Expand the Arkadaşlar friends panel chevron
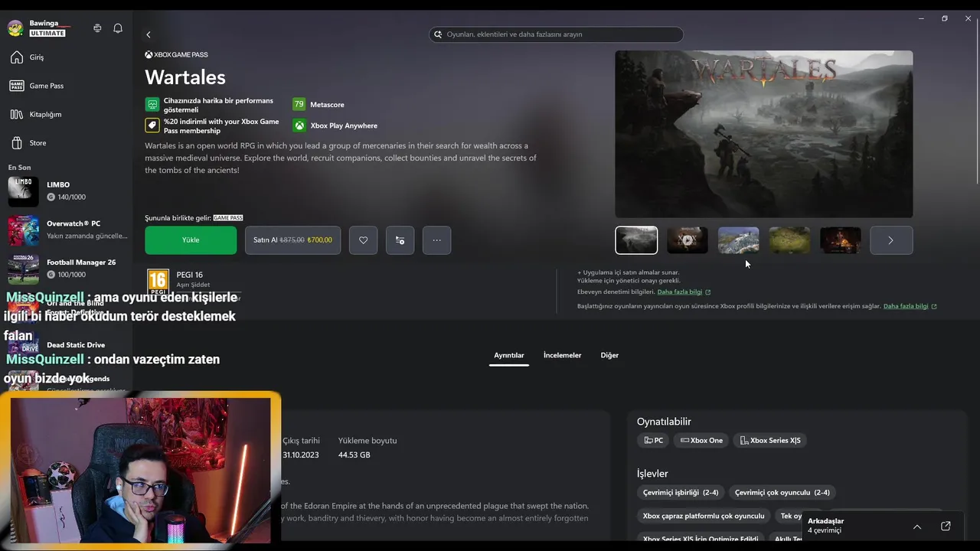This screenshot has height=551, width=980. [x=917, y=527]
